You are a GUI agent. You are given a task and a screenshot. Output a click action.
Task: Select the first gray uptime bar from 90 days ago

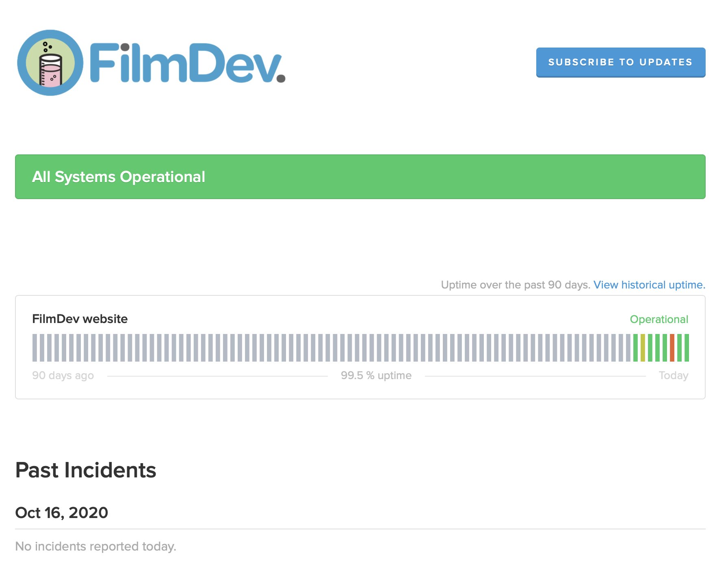35,348
